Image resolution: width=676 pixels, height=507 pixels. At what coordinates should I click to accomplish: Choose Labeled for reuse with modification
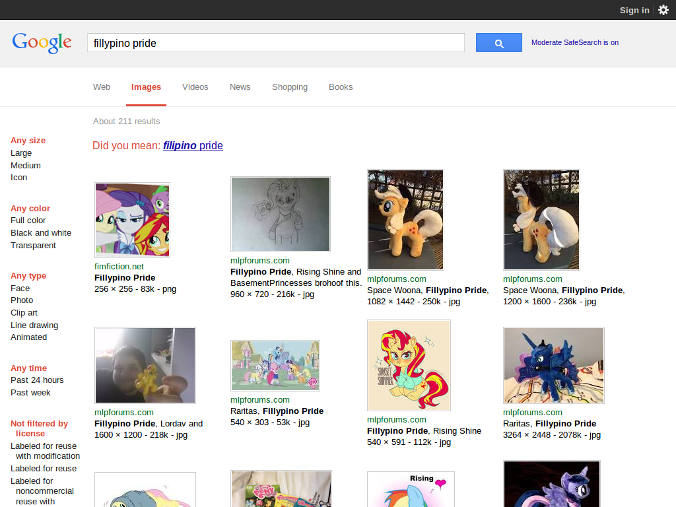point(45,451)
